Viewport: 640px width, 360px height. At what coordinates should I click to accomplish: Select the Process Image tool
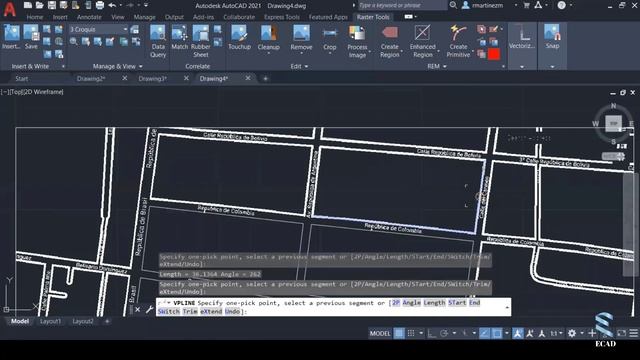(x=357, y=41)
